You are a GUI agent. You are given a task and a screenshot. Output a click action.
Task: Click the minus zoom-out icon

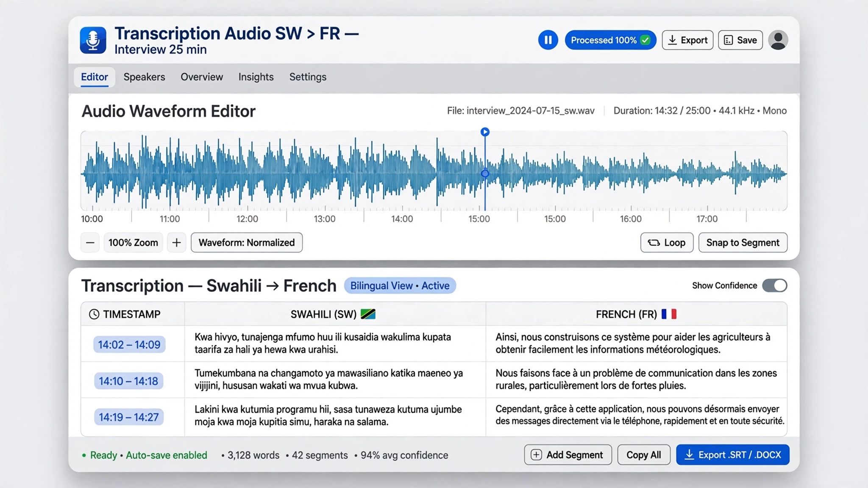[x=90, y=243]
